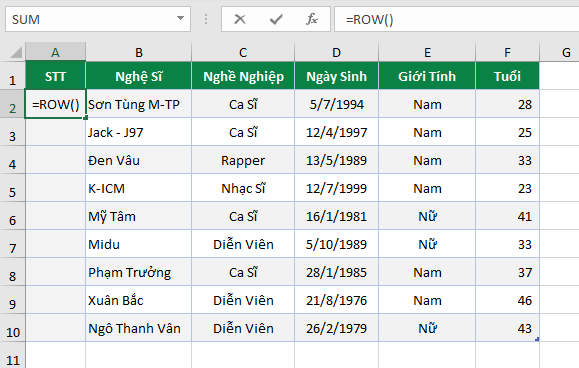Click the Nghề Nghiệp header cell
Viewport: 579px width, 368px height.
[x=243, y=76]
